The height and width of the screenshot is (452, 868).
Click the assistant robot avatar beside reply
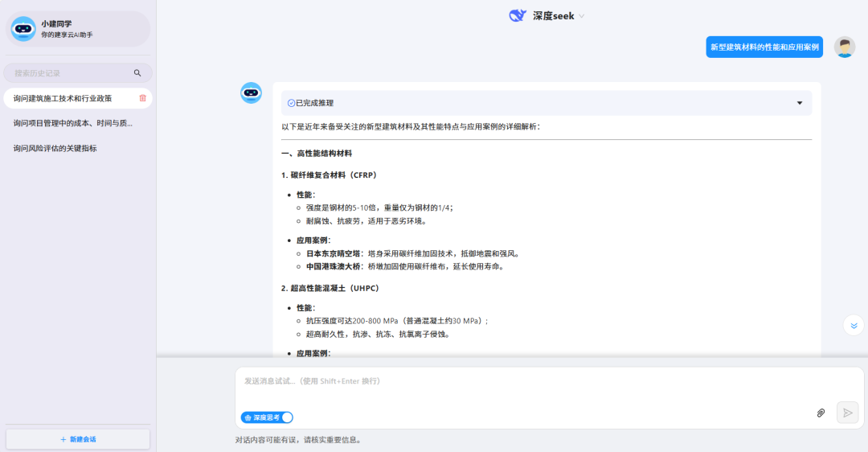pos(252,92)
